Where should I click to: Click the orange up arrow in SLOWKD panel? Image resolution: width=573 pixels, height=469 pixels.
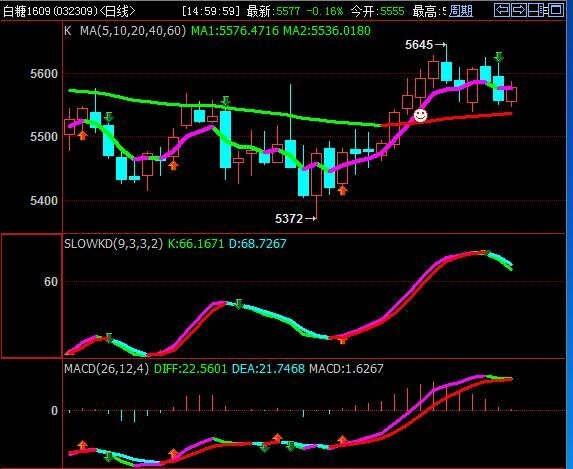342,340
